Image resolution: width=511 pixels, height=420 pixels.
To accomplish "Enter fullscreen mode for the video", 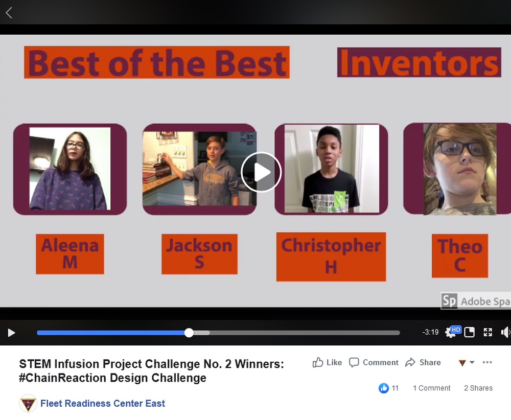I will coord(487,332).
